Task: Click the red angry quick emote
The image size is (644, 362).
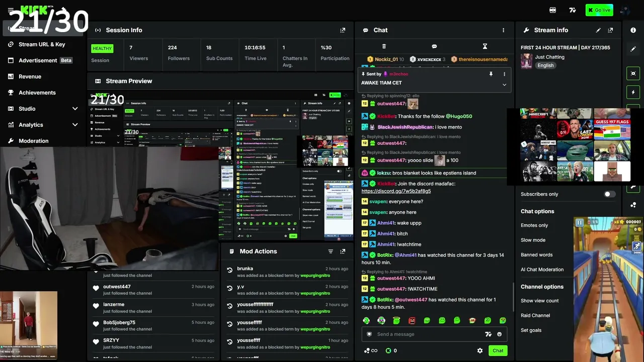Action: click(x=412, y=320)
